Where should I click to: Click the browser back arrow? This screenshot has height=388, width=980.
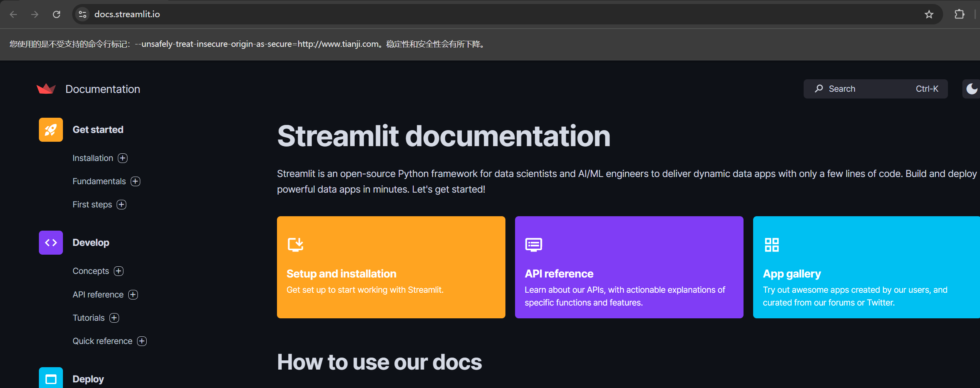(13, 14)
